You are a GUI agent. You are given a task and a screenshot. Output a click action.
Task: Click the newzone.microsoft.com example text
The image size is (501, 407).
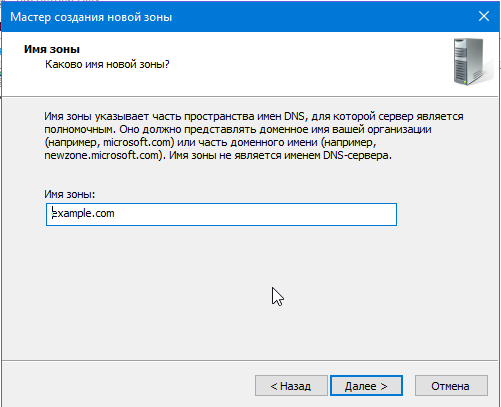(103, 155)
